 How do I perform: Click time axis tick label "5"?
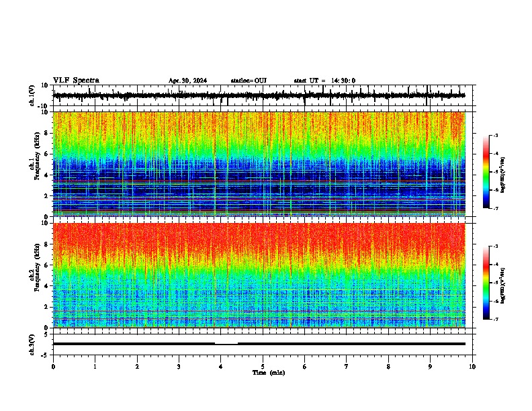(x=263, y=367)
